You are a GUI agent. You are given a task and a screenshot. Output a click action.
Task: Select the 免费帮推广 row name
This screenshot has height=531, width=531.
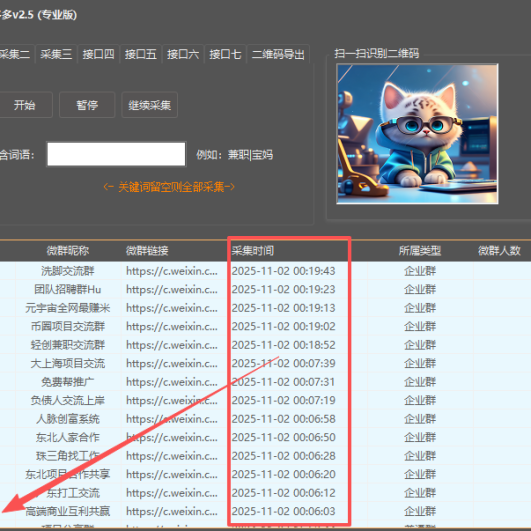click(68, 382)
